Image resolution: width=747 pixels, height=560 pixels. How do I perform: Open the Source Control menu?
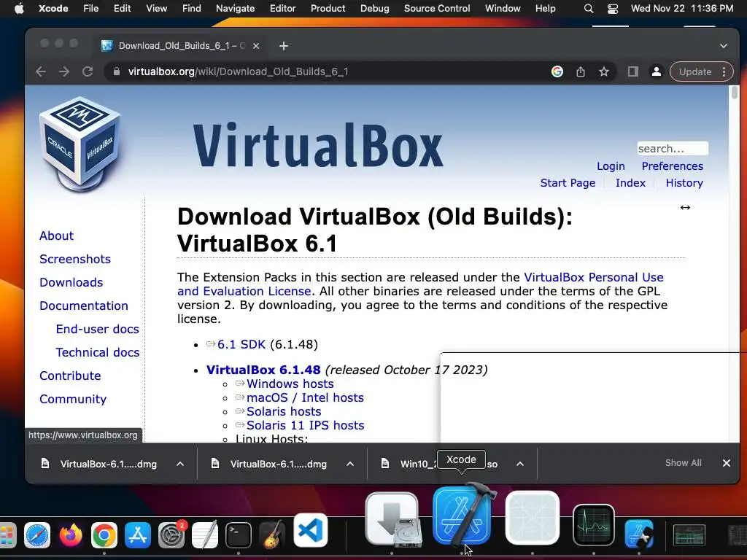point(437,8)
